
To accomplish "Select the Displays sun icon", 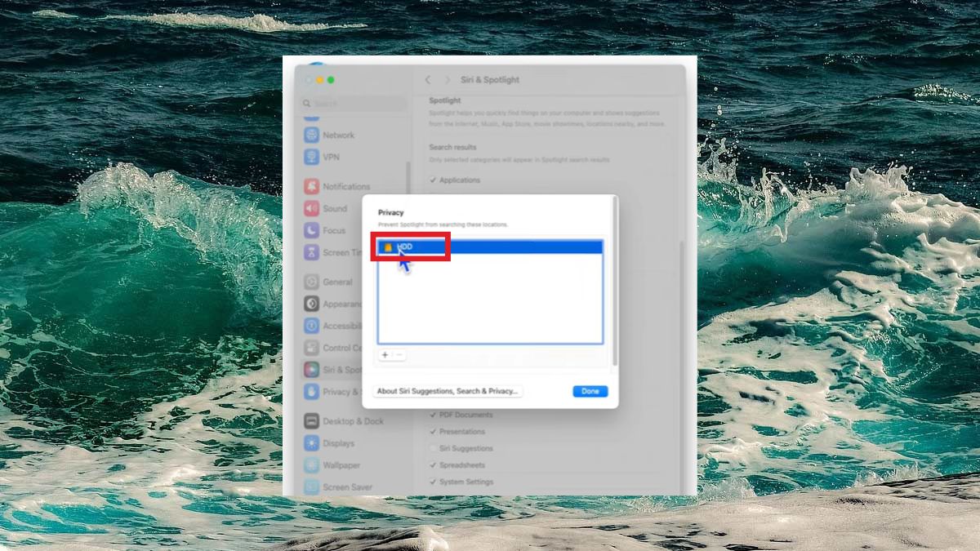I will (311, 443).
